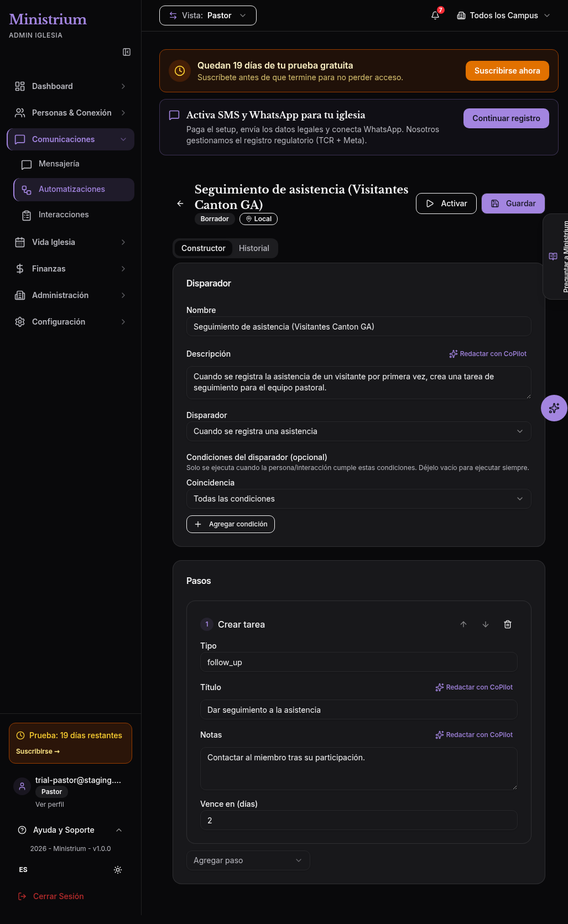The height and width of the screenshot is (924, 568).
Task: Open Todos los Campus dropdown
Action: (503, 15)
